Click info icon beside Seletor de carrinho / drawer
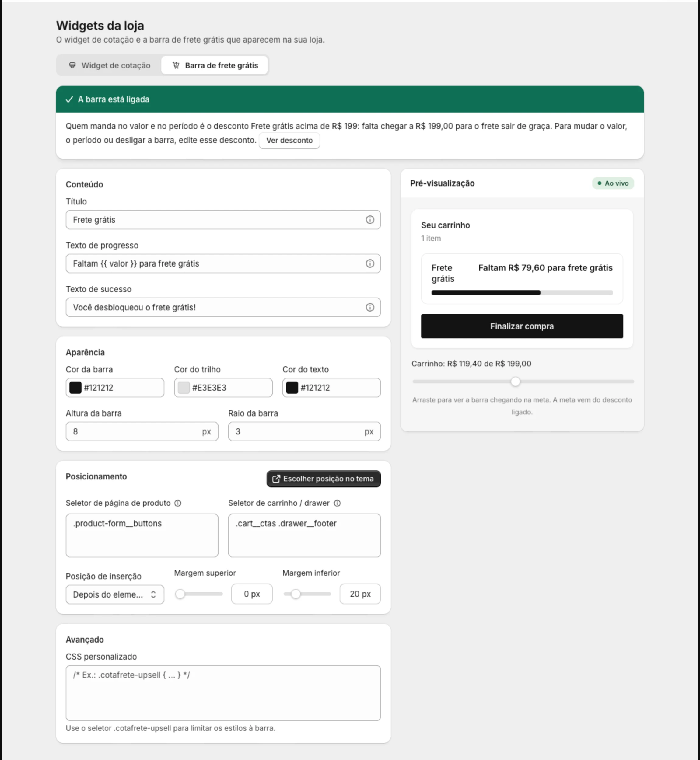This screenshot has width=700, height=760. point(337,503)
